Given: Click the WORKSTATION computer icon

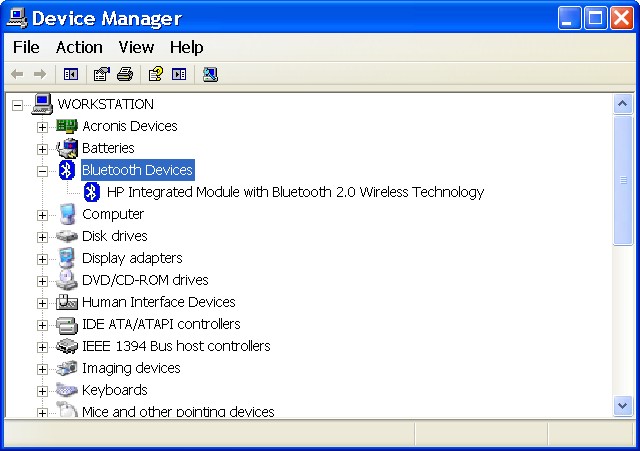Looking at the screenshot, I should (42, 104).
